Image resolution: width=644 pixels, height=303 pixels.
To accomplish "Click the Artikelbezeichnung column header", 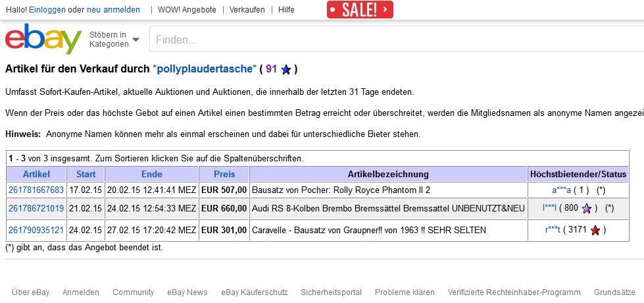I will point(388,175).
